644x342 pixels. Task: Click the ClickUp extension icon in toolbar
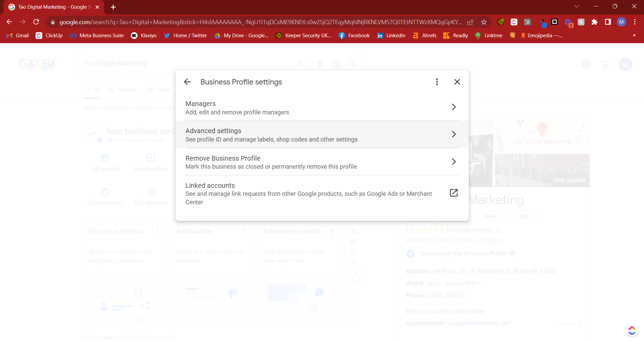coord(514,22)
